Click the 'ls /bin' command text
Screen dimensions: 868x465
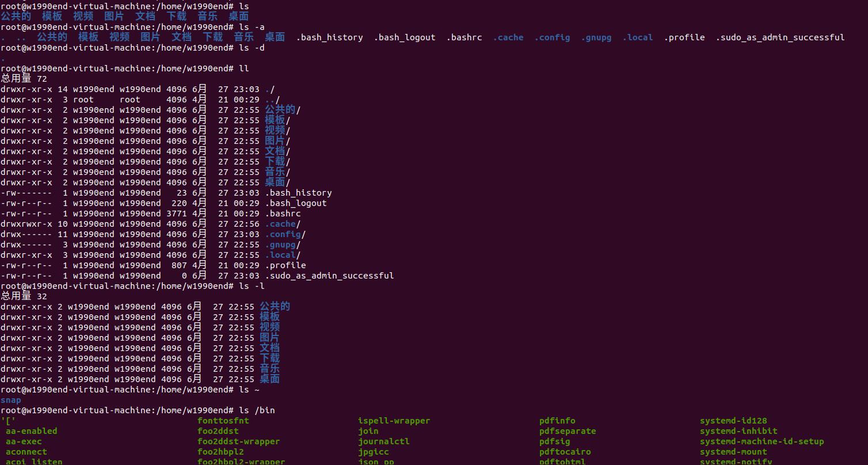coord(257,410)
